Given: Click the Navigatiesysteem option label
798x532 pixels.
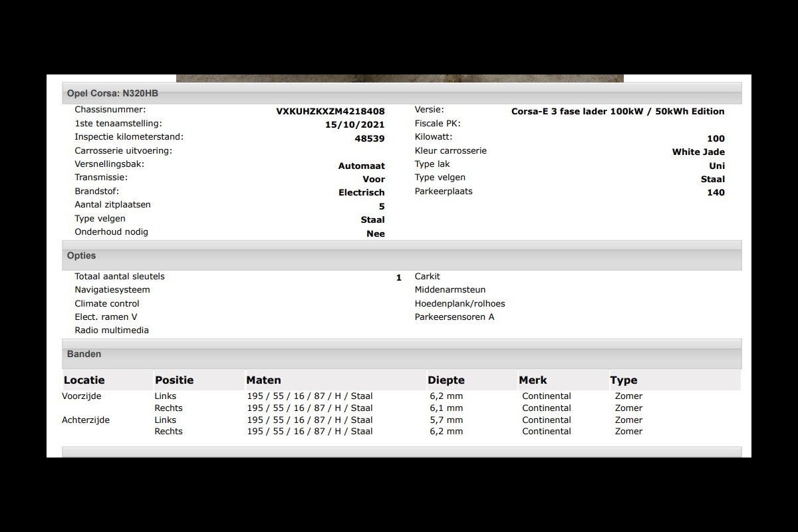Looking at the screenshot, I should click(112, 290).
